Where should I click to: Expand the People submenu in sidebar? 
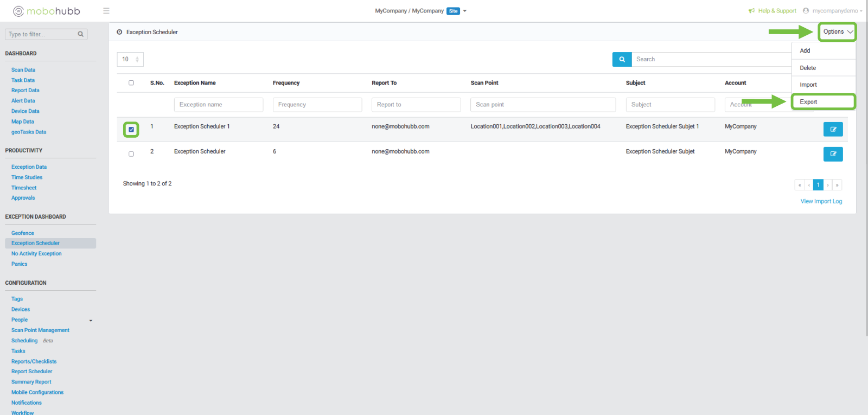pyautogui.click(x=91, y=321)
